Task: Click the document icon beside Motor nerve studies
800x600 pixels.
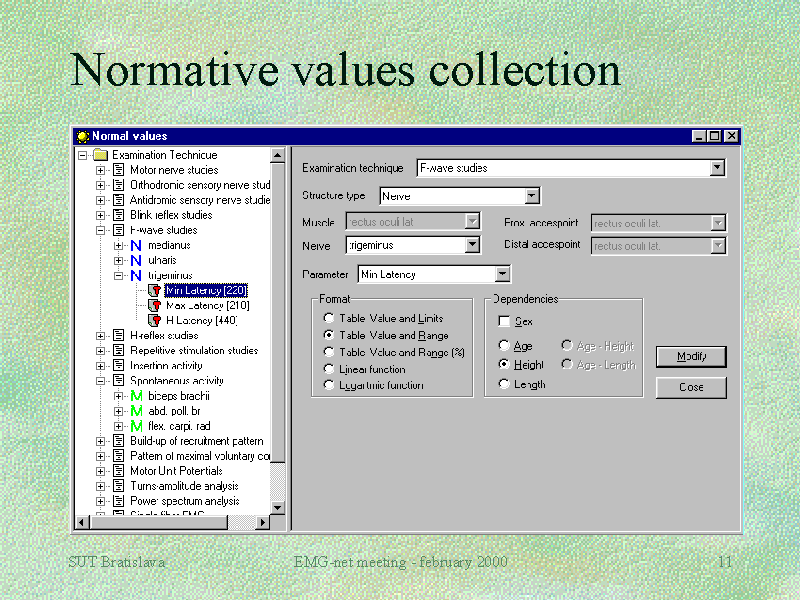Action: coord(117,169)
